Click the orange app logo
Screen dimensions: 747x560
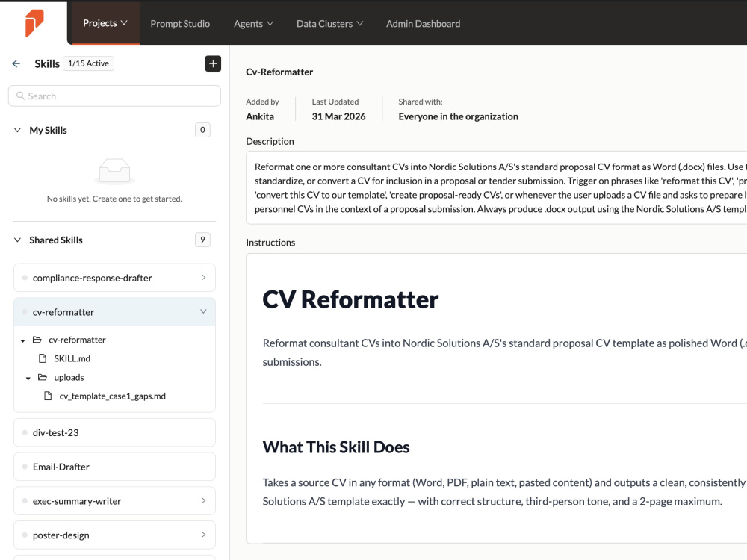tap(34, 23)
